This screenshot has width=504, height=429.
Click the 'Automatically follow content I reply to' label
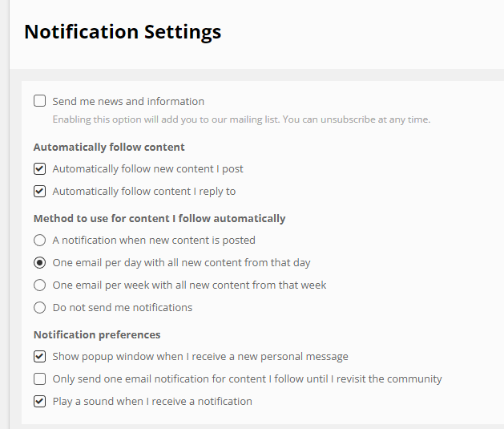[x=144, y=192]
